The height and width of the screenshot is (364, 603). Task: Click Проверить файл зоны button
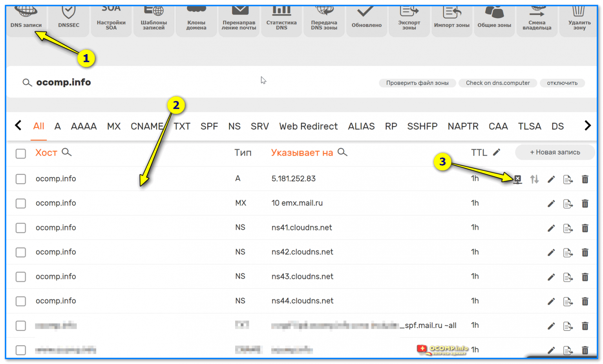pos(417,83)
